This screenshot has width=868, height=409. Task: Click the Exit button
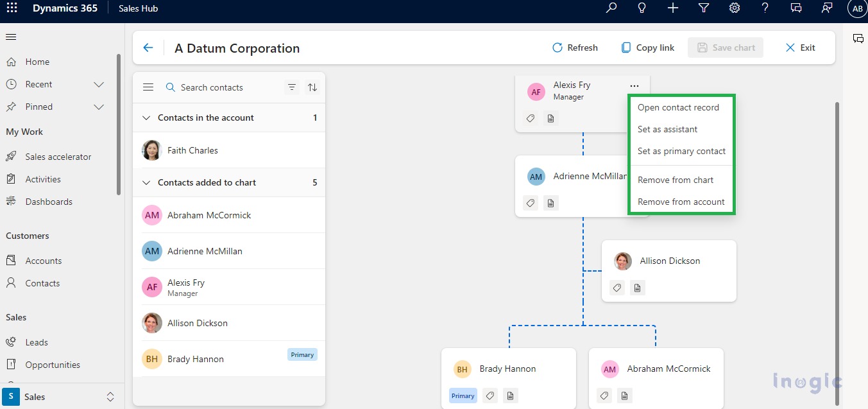point(800,48)
